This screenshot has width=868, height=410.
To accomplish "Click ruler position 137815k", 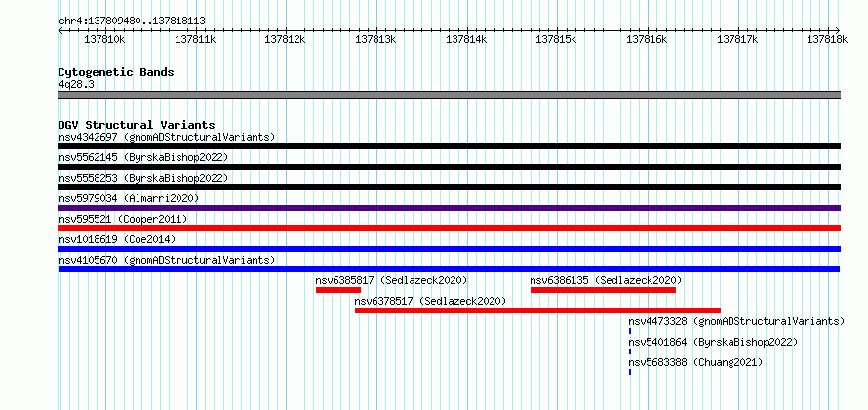I will [557, 39].
